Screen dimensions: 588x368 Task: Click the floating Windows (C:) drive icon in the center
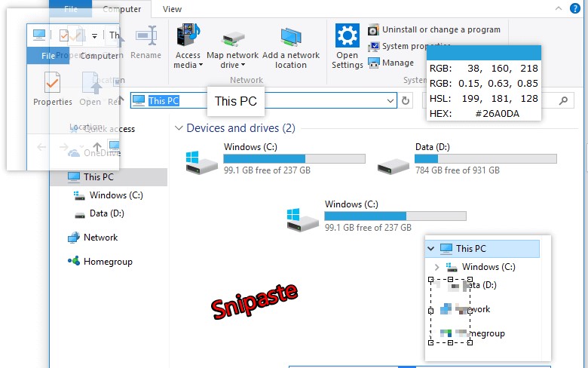302,220
